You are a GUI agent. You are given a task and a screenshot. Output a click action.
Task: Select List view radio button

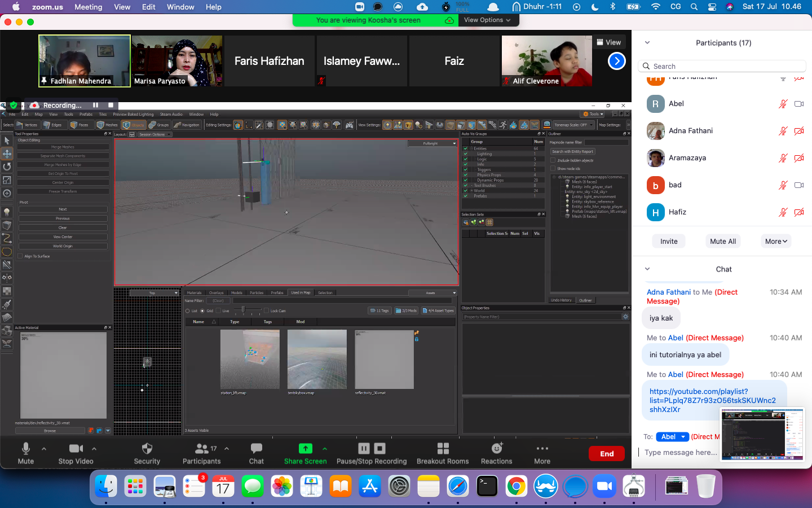[188, 311]
